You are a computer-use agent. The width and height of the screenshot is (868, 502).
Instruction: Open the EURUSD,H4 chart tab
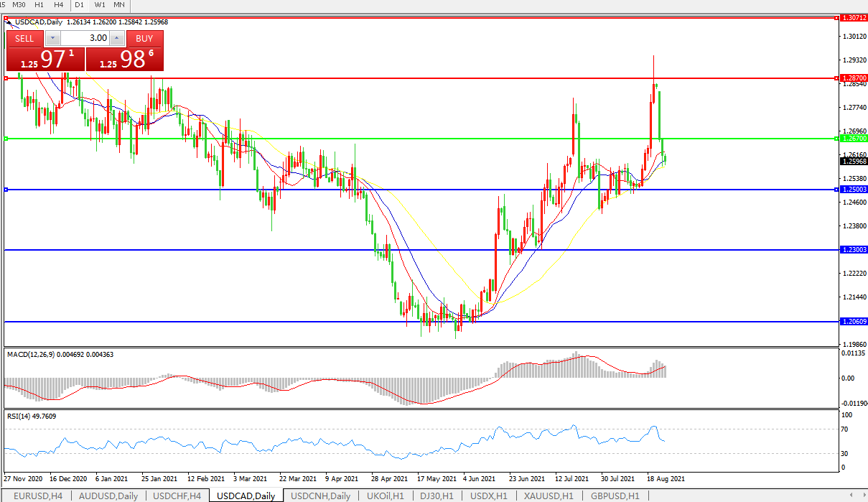(37, 496)
